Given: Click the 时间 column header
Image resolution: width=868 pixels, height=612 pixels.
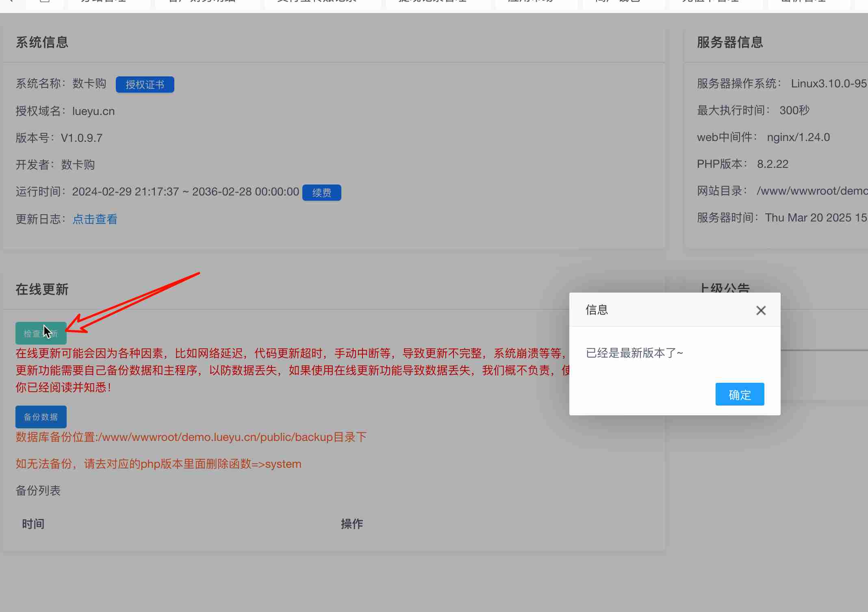Looking at the screenshot, I should 33,524.
